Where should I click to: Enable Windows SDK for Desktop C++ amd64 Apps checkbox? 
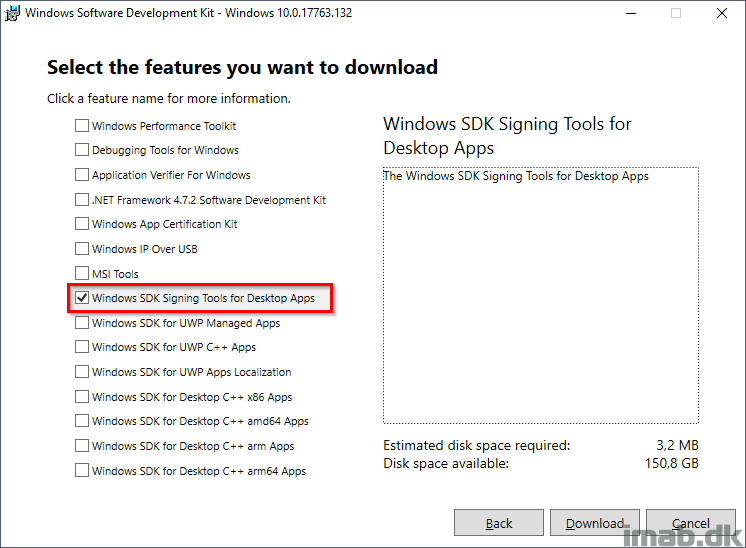click(x=82, y=421)
